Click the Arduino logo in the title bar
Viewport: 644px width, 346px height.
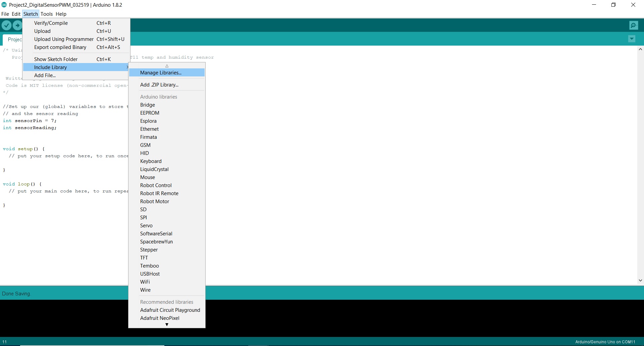(4, 5)
